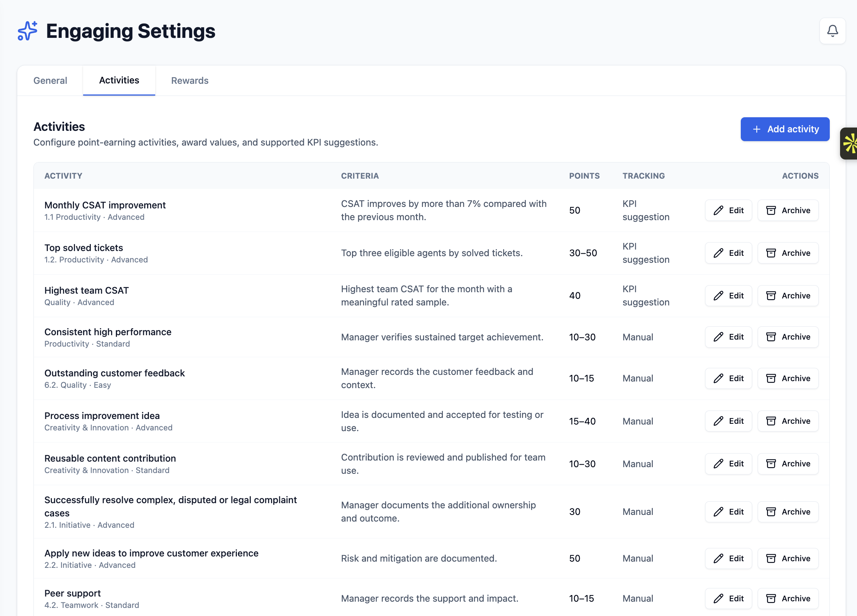Open the notifications bell
This screenshot has width=857, height=616.
[x=832, y=31]
